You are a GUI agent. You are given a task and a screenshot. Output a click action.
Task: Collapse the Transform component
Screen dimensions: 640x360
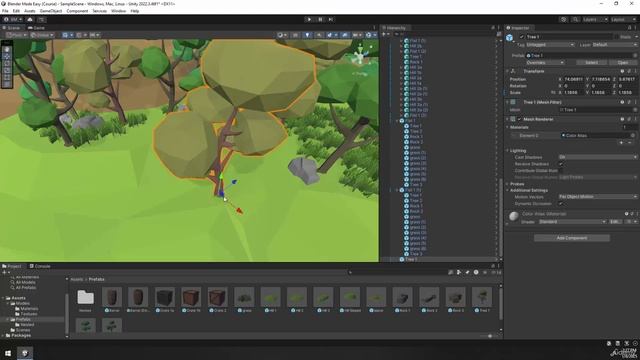coord(508,71)
